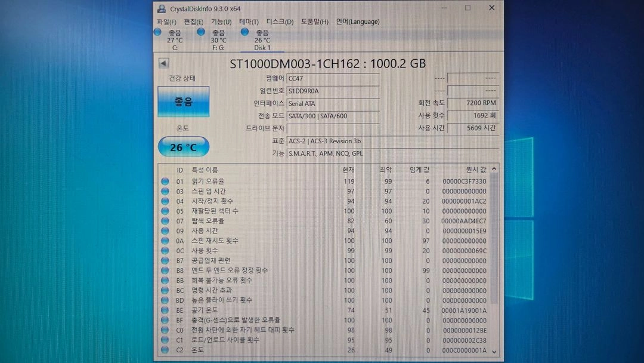The image size is (644, 363).
Task: Click the model title ST1000DM003-1CH162 : 1000.2 GB
Action: pos(327,64)
